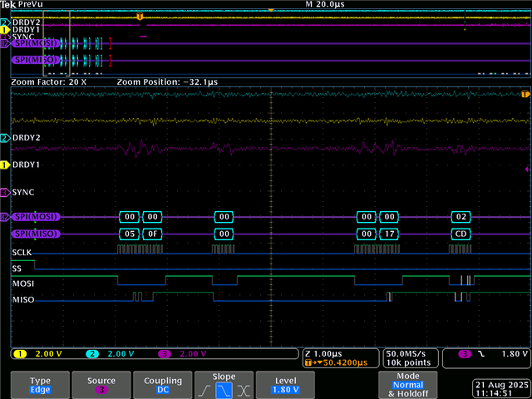Click channel 1 yellow 2.00 V readout
Screen dimensions: 532x399
point(37,354)
